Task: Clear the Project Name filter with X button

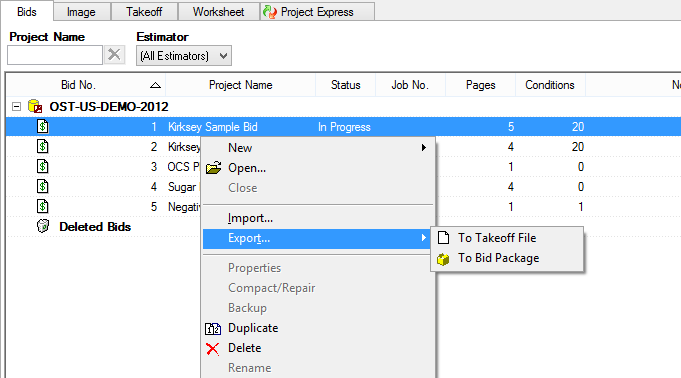Action: click(x=114, y=55)
